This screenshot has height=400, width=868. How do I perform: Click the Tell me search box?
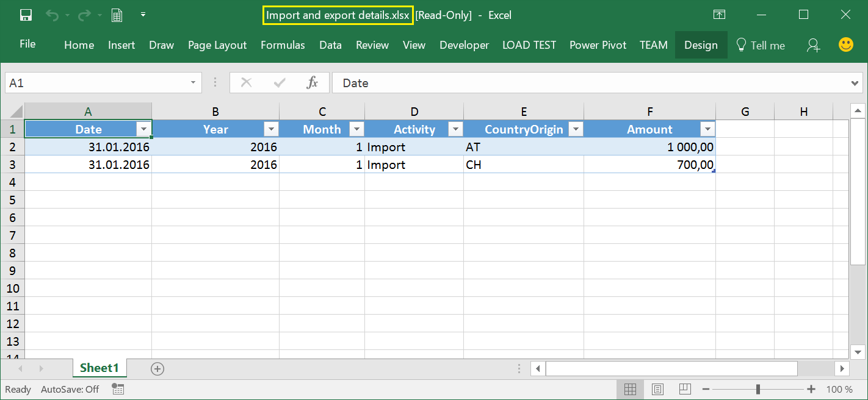click(x=761, y=45)
